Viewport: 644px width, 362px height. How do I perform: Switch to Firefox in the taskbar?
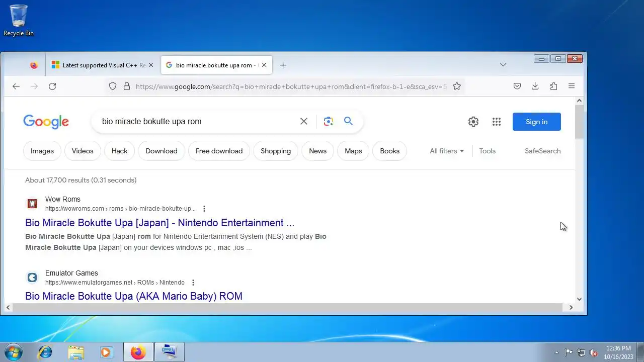[138, 352]
